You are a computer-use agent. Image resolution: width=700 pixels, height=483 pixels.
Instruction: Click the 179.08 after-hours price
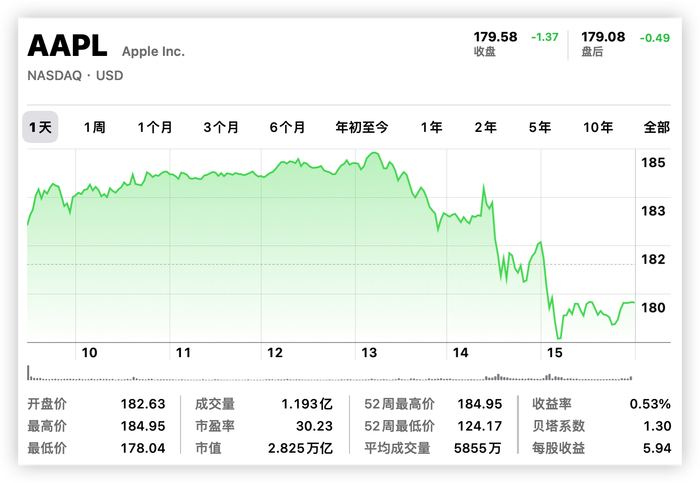(x=602, y=37)
